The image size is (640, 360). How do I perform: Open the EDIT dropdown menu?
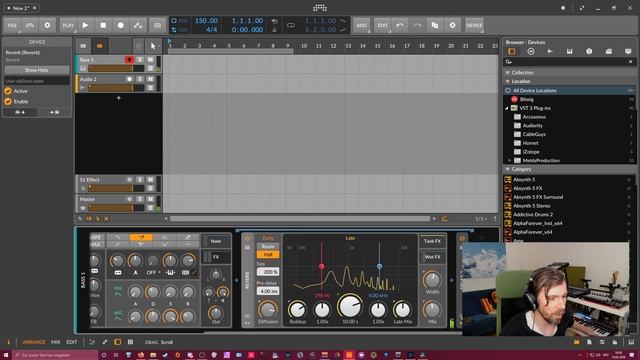click(x=382, y=25)
